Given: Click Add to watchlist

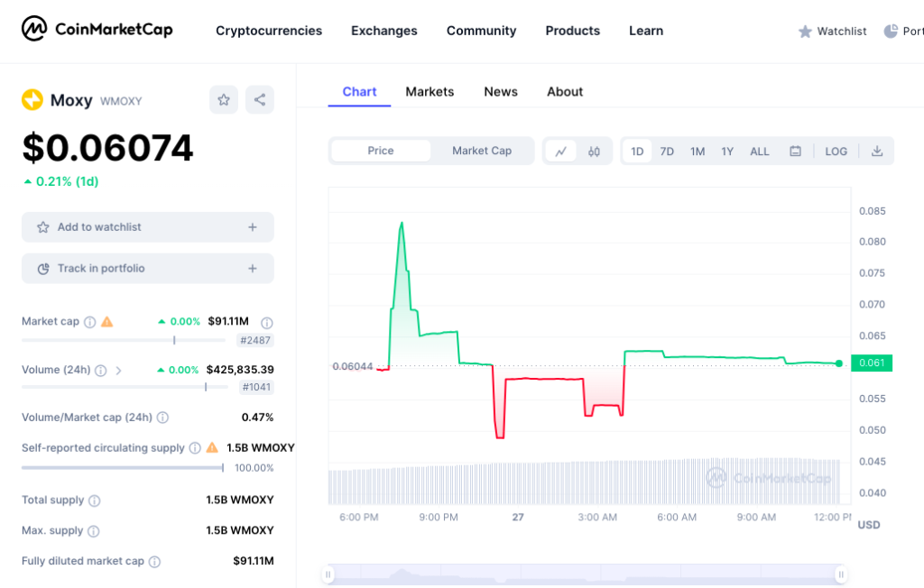Looking at the screenshot, I should (x=147, y=227).
